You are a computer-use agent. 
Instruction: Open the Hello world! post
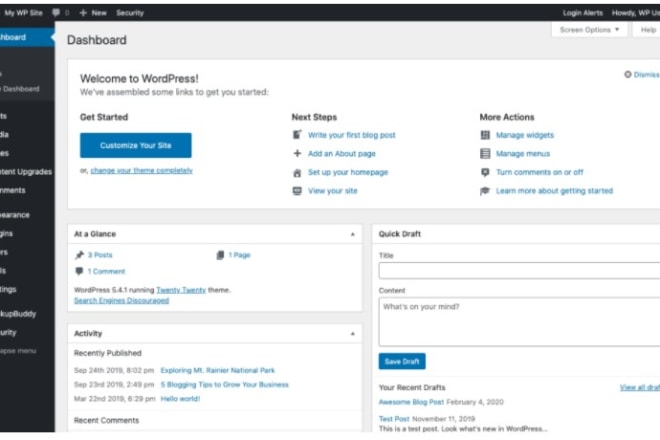pos(180,398)
